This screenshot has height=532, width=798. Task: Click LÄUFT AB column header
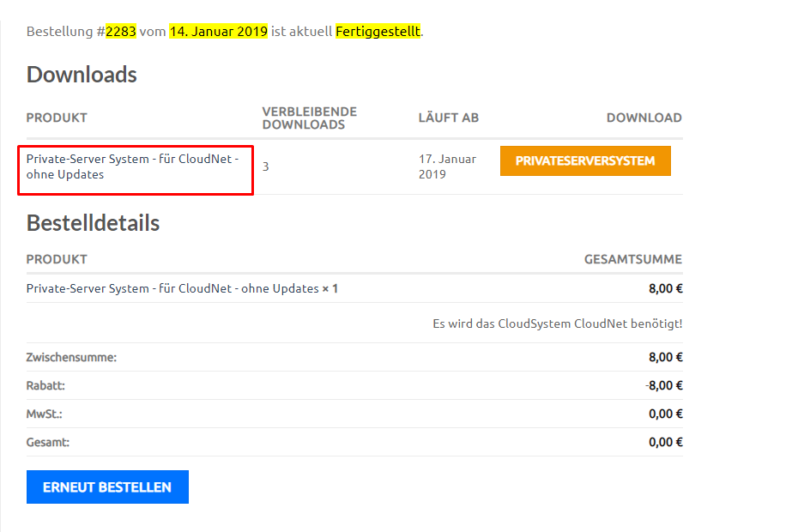pos(449,118)
